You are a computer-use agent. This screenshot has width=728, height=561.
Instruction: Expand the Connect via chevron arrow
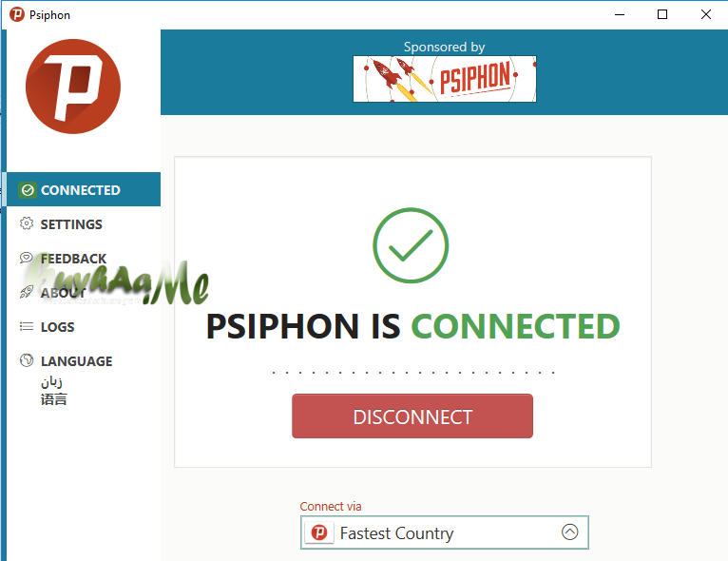tap(569, 532)
